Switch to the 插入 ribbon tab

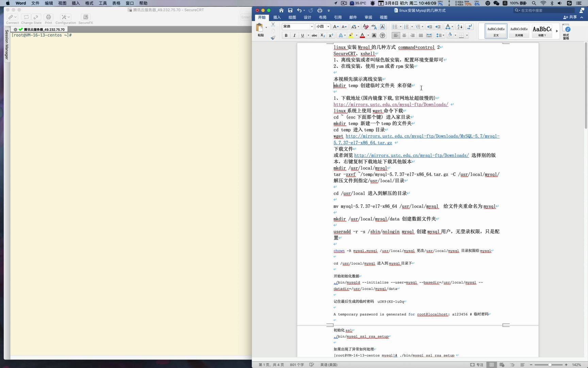click(x=277, y=17)
